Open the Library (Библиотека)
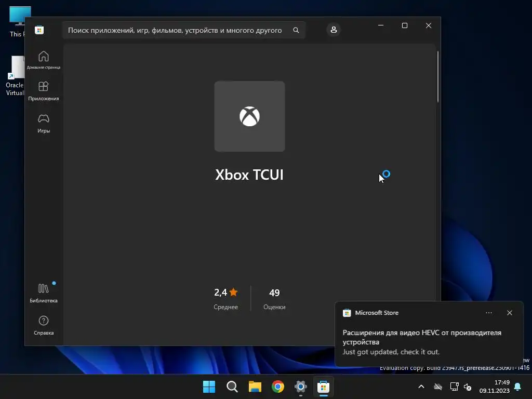 click(x=44, y=293)
